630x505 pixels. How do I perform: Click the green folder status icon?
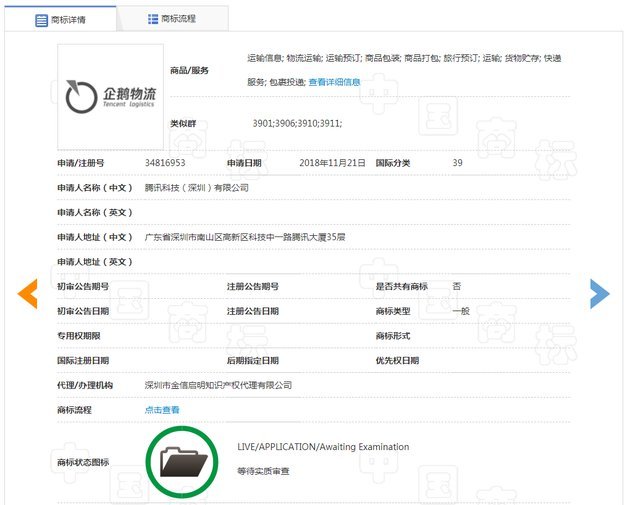pos(182,462)
